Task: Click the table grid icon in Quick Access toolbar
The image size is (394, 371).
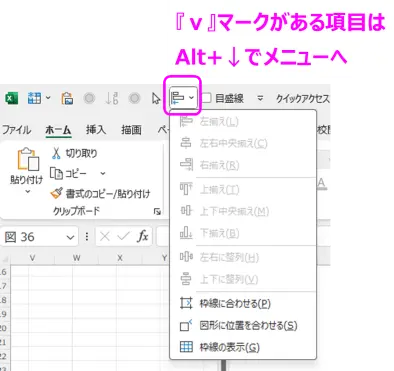Action: pos(35,98)
